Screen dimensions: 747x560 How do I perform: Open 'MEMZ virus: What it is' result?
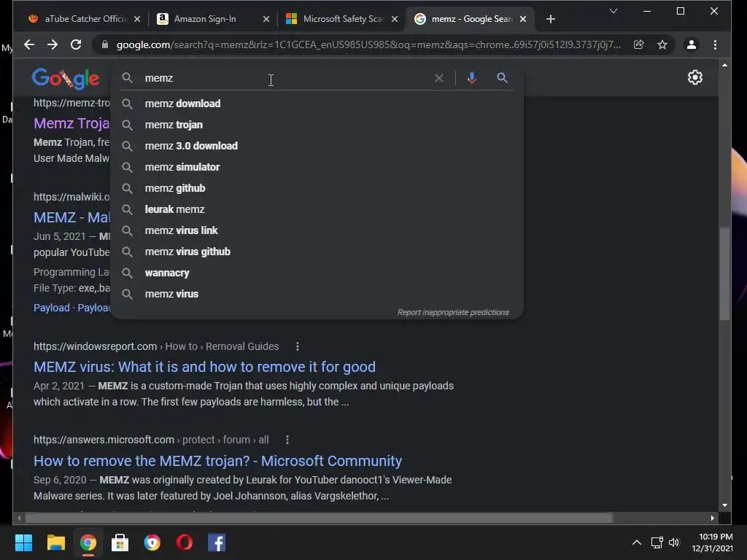[x=204, y=367]
